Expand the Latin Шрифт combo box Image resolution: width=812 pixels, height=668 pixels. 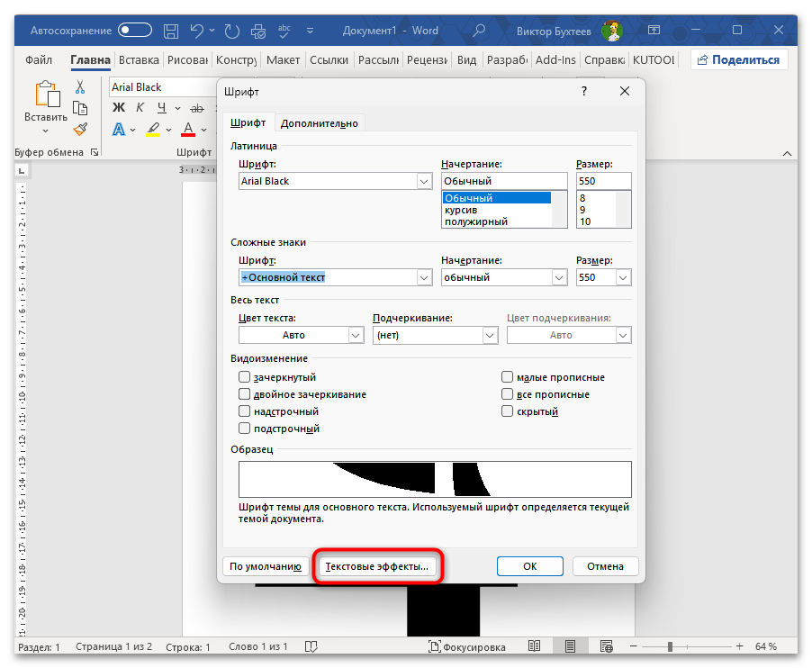coord(424,181)
